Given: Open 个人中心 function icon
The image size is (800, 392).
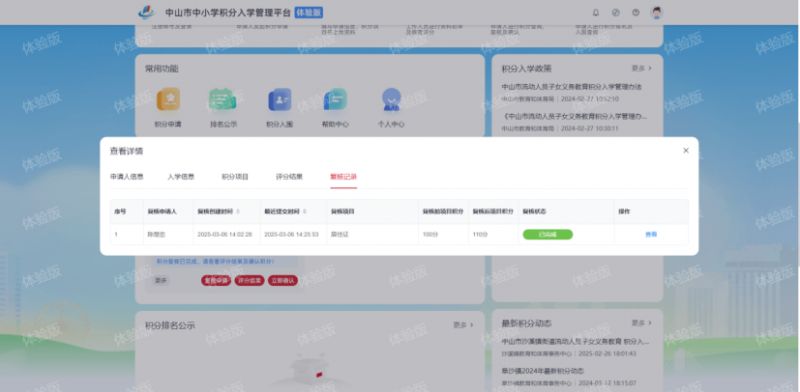Looking at the screenshot, I should pyautogui.click(x=391, y=100).
